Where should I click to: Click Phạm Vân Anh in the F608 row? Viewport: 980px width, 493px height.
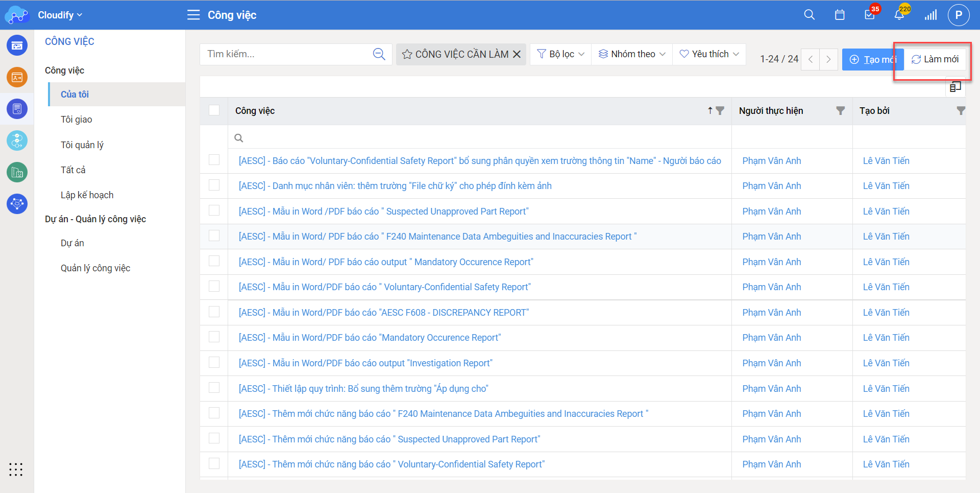click(x=772, y=313)
